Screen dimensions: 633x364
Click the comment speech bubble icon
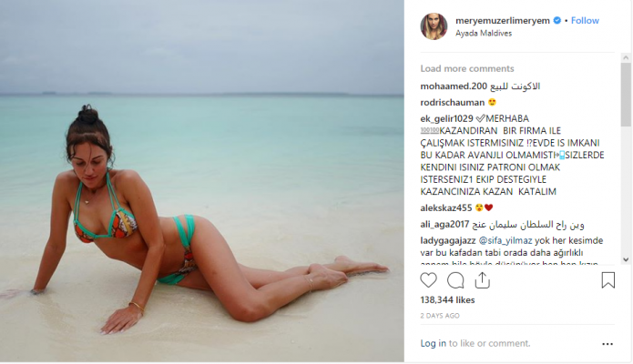[455, 280]
